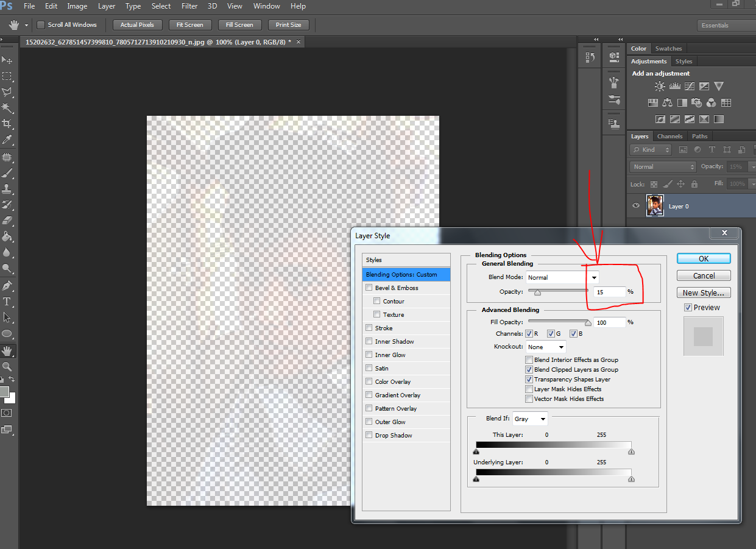
Task: Open the Image menu
Action: tap(77, 6)
